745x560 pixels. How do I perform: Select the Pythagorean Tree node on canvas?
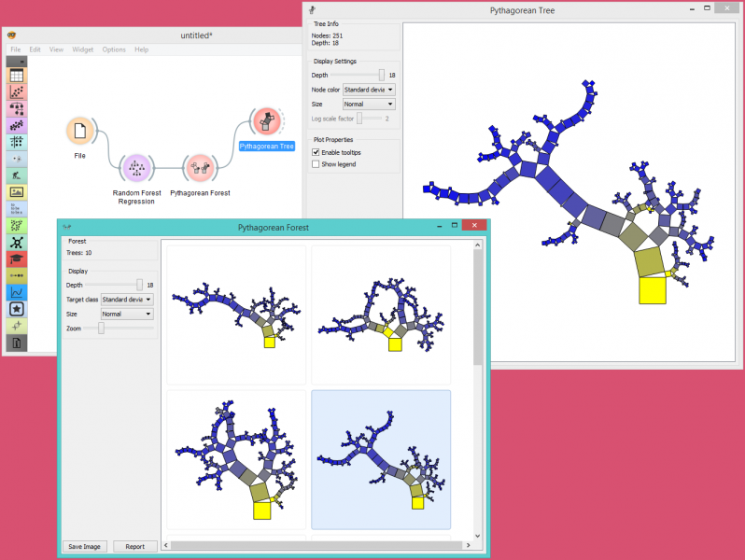pyautogui.click(x=267, y=120)
